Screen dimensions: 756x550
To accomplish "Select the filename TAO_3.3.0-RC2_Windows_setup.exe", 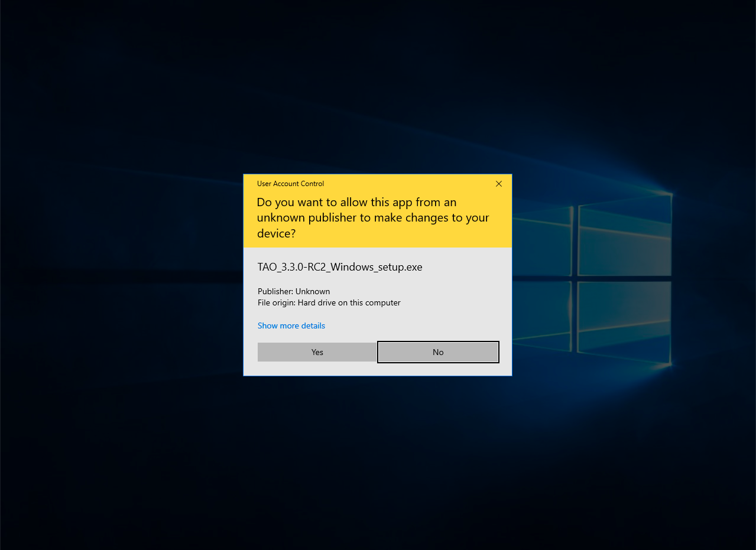I will coord(340,267).
